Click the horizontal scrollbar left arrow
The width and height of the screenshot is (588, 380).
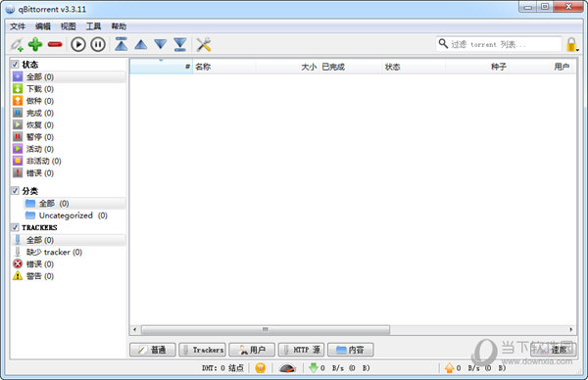(135, 330)
